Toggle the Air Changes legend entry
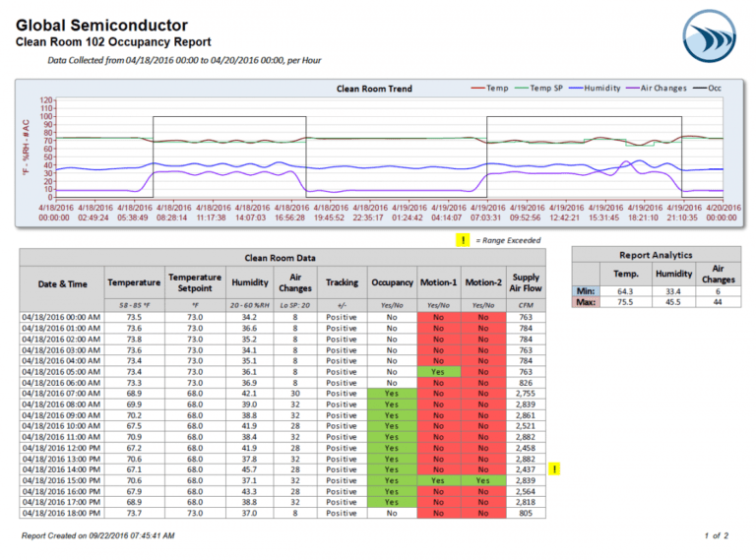 pyautogui.click(x=659, y=89)
